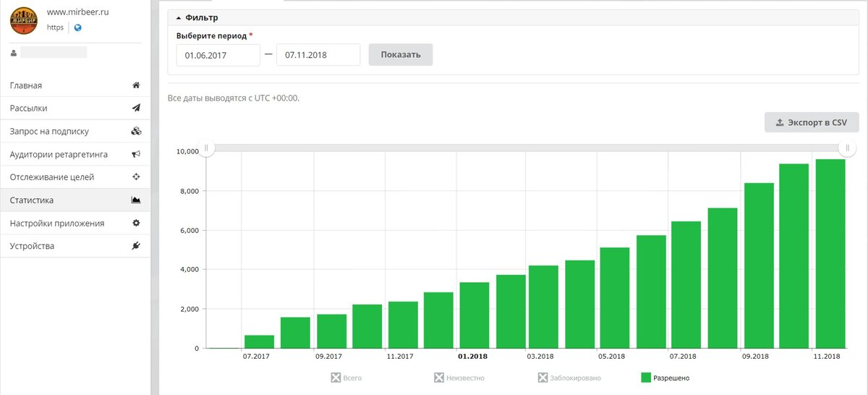The height and width of the screenshot is (395, 868).
Task: Click the Показать button
Action: [401, 55]
